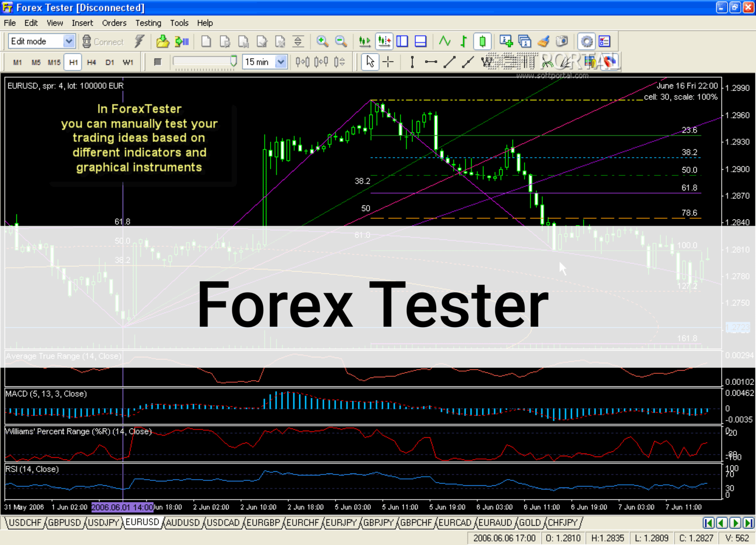Select the horizontal line tool
This screenshot has width=756, height=545.
pyautogui.click(x=430, y=62)
